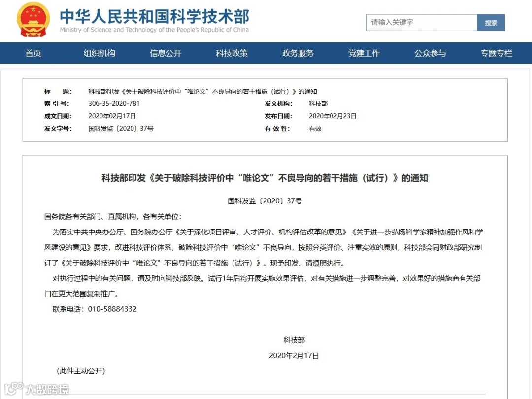Open the 组织机构 navigation item

coord(100,53)
